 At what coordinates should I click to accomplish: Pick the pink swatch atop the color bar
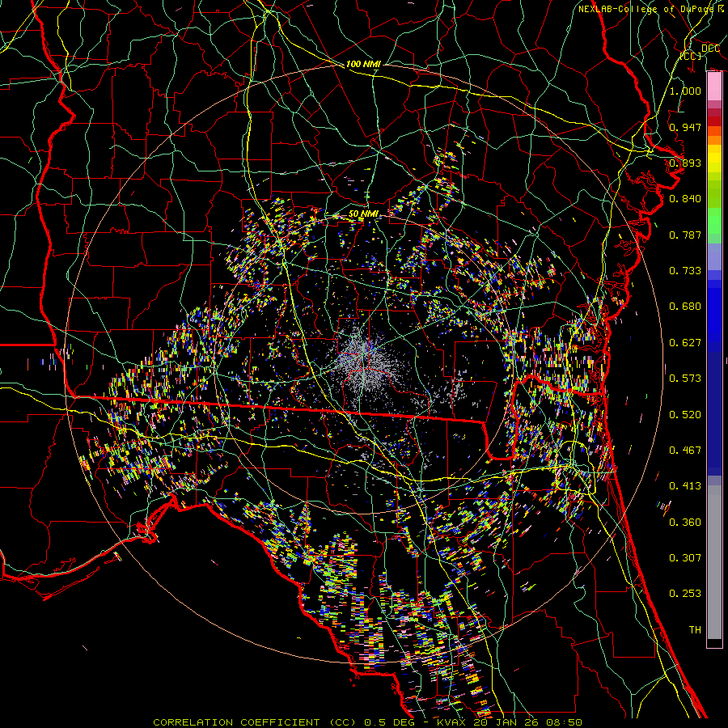714,85
